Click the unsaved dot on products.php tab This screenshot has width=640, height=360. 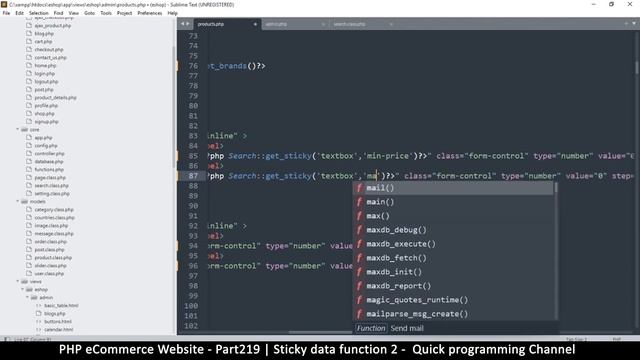(x=255, y=24)
